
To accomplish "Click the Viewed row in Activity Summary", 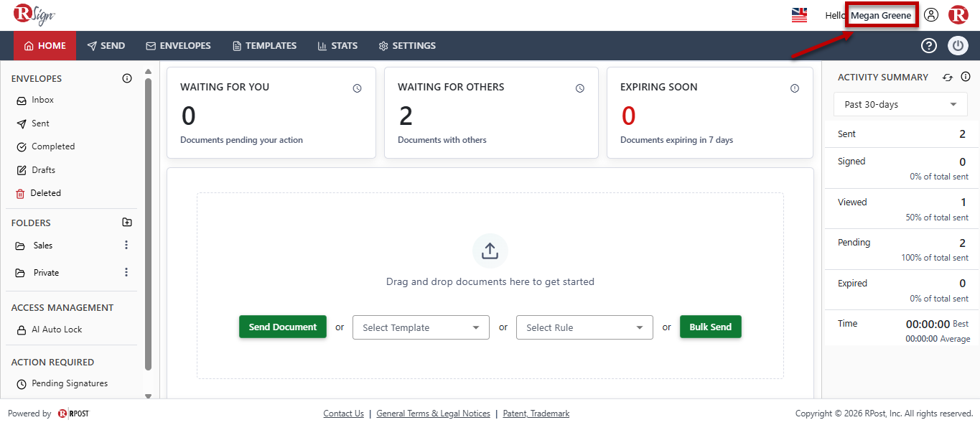I will pos(902,209).
